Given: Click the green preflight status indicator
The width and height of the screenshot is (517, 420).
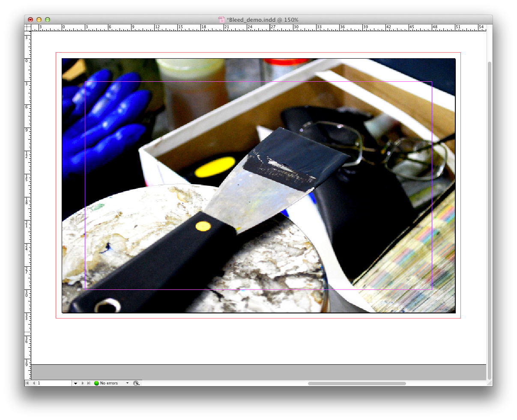Looking at the screenshot, I should (96, 383).
